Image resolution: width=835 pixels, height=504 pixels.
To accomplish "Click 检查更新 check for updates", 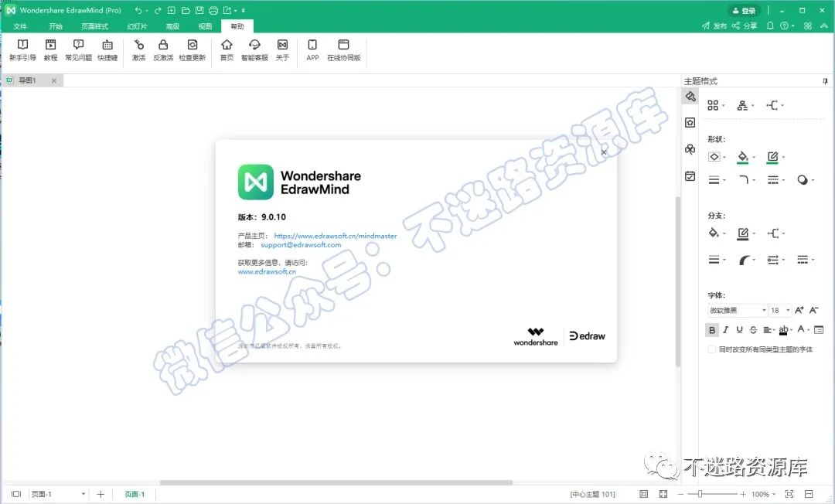I will coord(193,50).
